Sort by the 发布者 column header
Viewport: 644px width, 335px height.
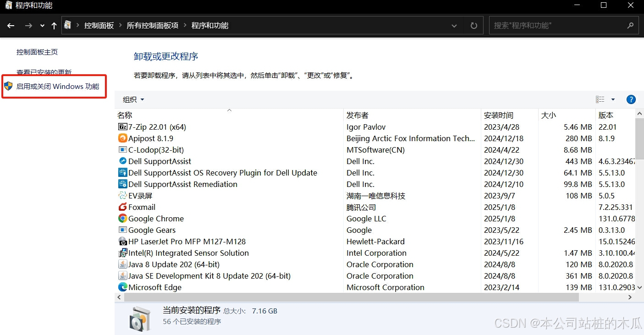click(x=412, y=115)
